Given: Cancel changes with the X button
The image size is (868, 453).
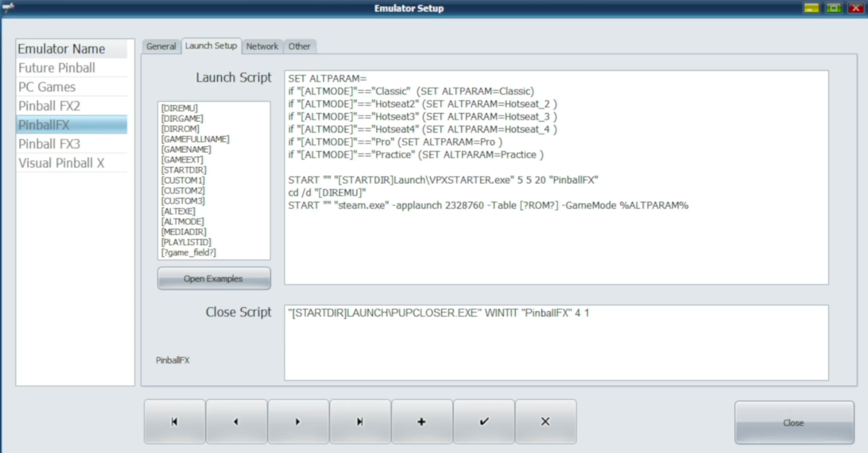Looking at the screenshot, I should [545, 421].
